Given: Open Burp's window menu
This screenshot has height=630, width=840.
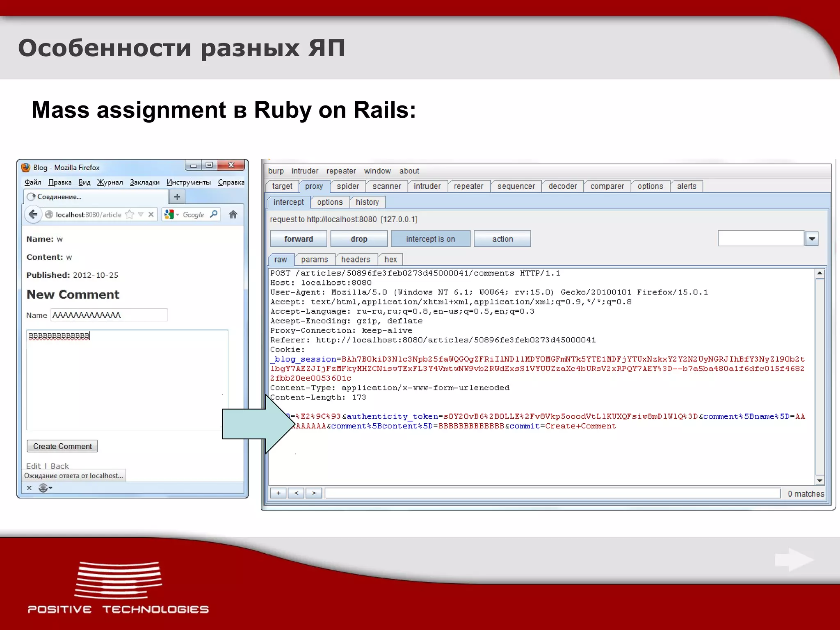Looking at the screenshot, I should coord(377,171).
